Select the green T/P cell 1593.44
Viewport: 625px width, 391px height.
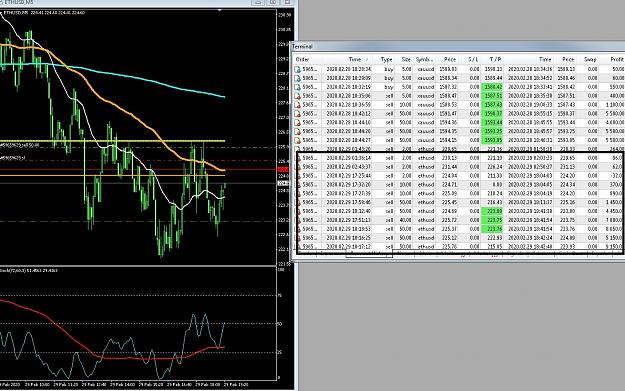(x=492, y=122)
